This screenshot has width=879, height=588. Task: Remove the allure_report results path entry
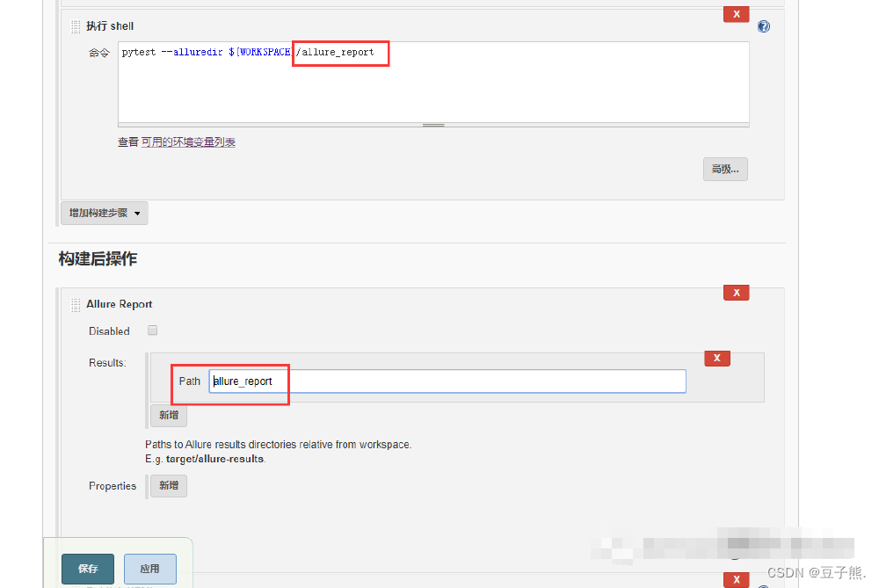717,359
